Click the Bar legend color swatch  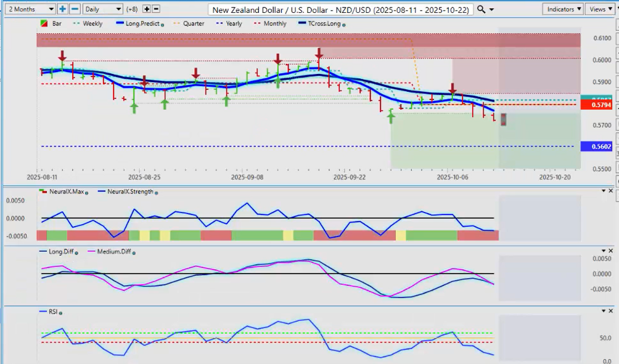(44, 24)
